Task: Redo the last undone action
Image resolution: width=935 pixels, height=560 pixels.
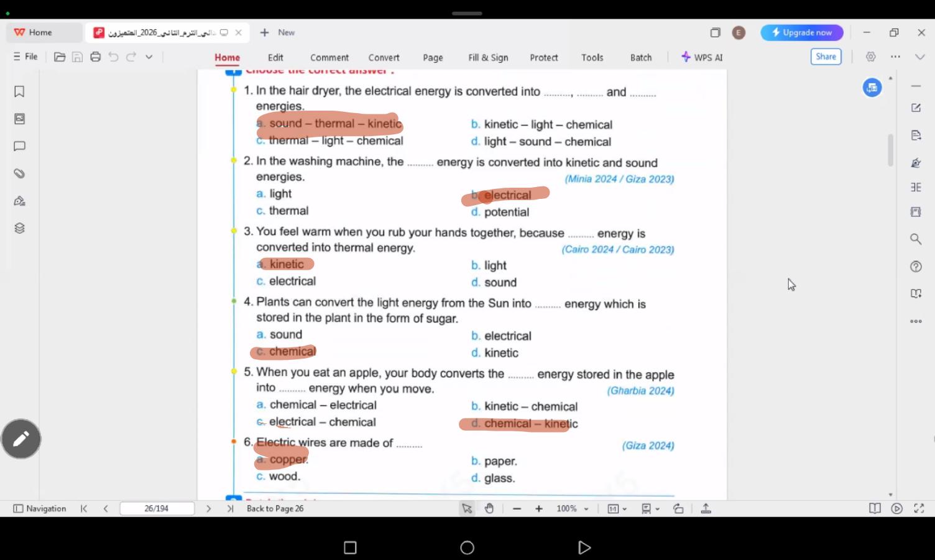Action: [131, 57]
